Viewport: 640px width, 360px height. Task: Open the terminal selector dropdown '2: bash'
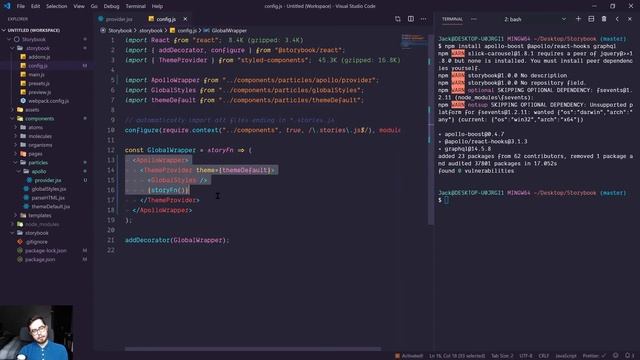[x=536, y=19]
